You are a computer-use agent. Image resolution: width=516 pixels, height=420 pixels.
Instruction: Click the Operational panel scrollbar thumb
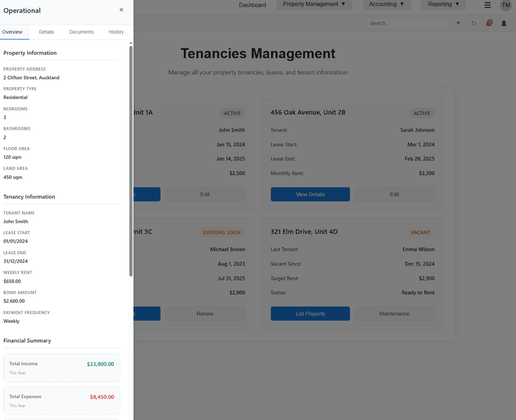(131, 161)
